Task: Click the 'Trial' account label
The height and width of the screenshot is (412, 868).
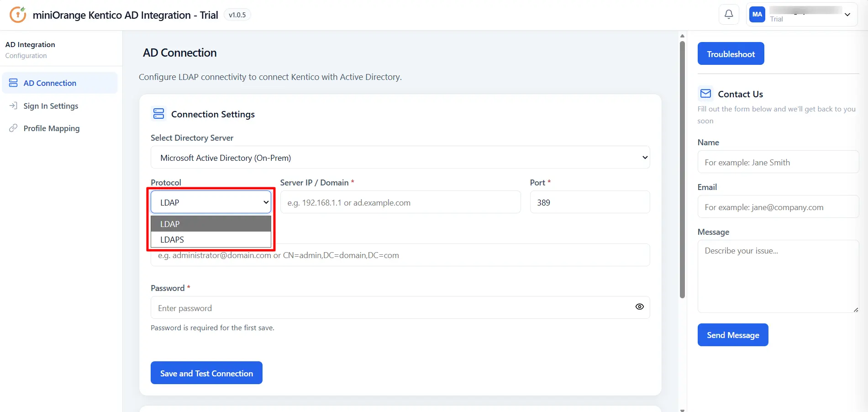Action: [776, 19]
